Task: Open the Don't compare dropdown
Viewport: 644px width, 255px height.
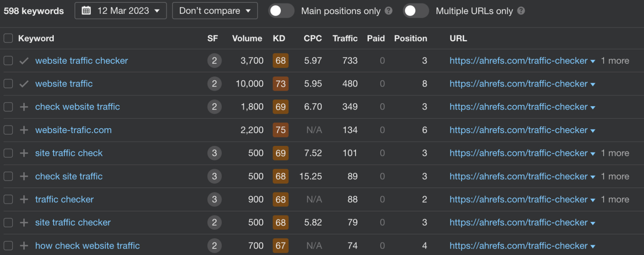Action: pyautogui.click(x=215, y=11)
